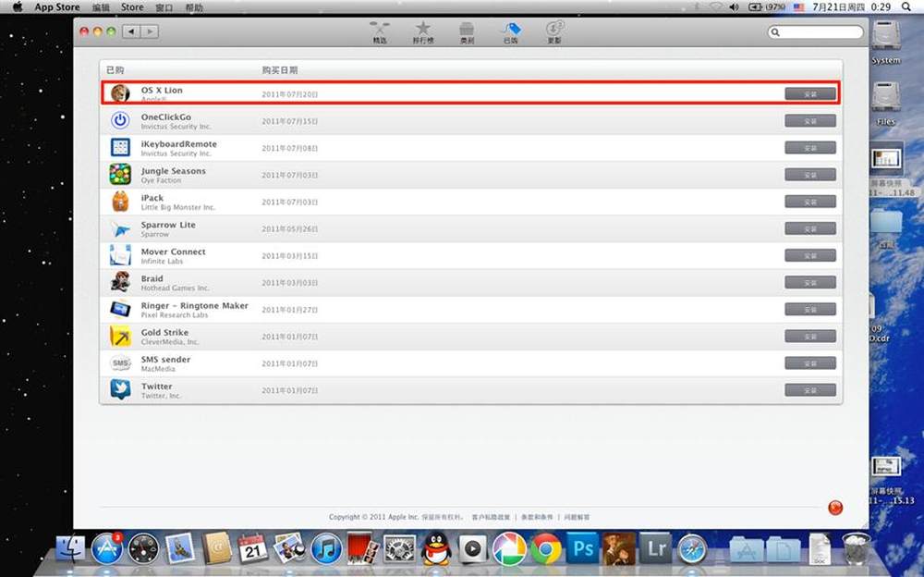Open the Top Charts (排行榜) star tab

422,31
